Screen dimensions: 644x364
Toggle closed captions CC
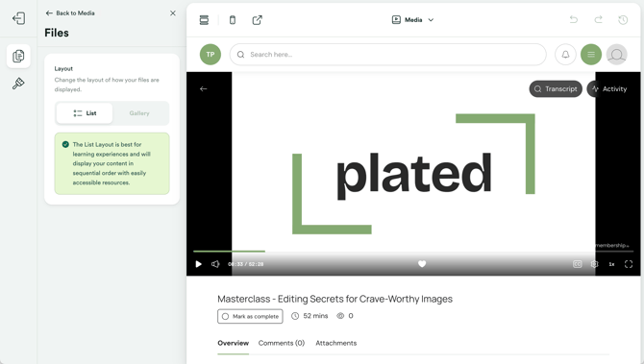pyautogui.click(x=577, y=264)
